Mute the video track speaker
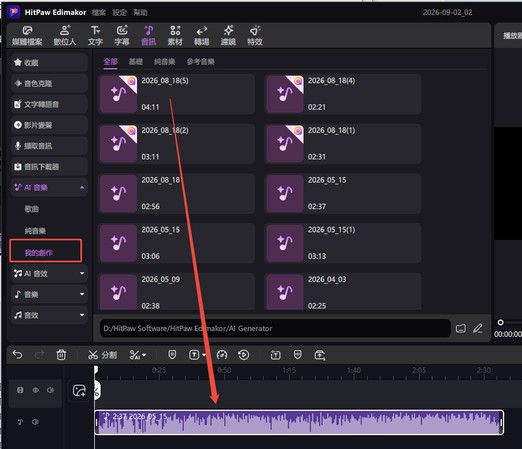The width and height of the screenshot is (522, 449). click(x=50, y=390)
